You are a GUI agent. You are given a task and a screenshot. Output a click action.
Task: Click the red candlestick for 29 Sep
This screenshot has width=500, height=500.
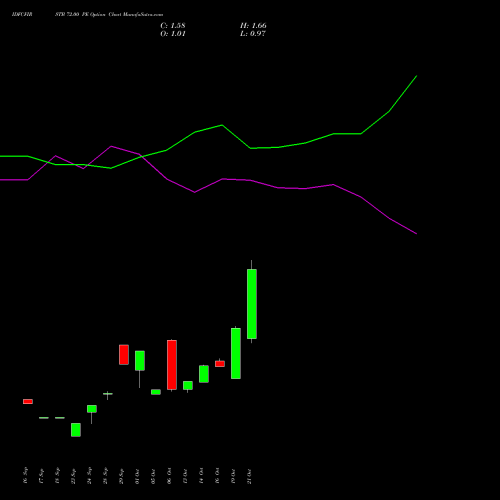coord(124,355)
